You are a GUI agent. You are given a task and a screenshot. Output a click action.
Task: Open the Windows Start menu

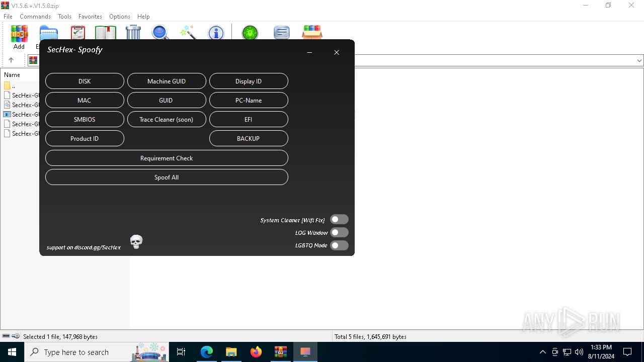[x=12, y=352]
